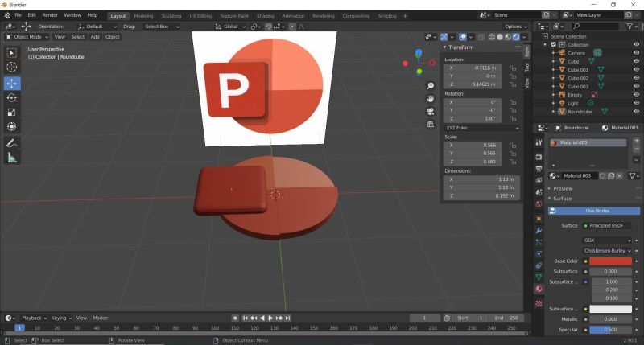Open the Output properties tab icon
Screen dimensions: 644x345
(539, 169)
